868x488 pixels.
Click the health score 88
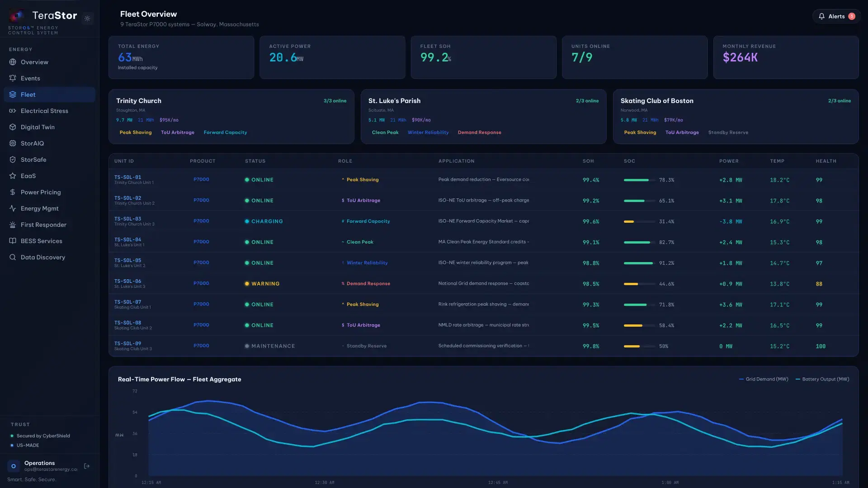tap(819, 284)
